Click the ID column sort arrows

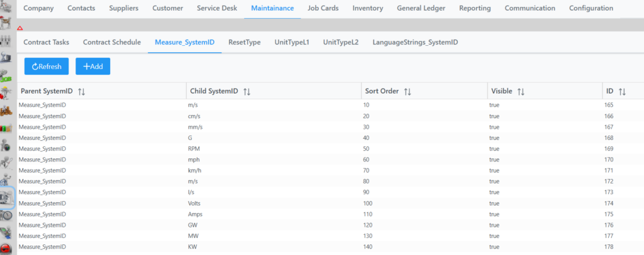622,92
